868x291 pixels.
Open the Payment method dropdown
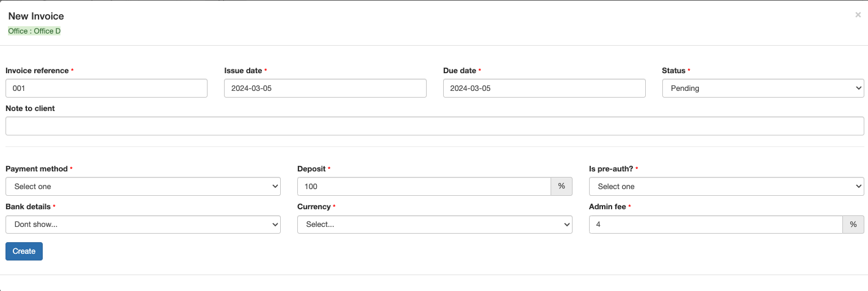coord(143,187)
